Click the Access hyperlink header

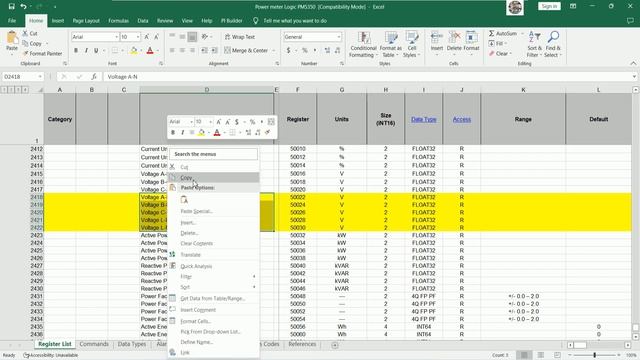click(462, 119)
